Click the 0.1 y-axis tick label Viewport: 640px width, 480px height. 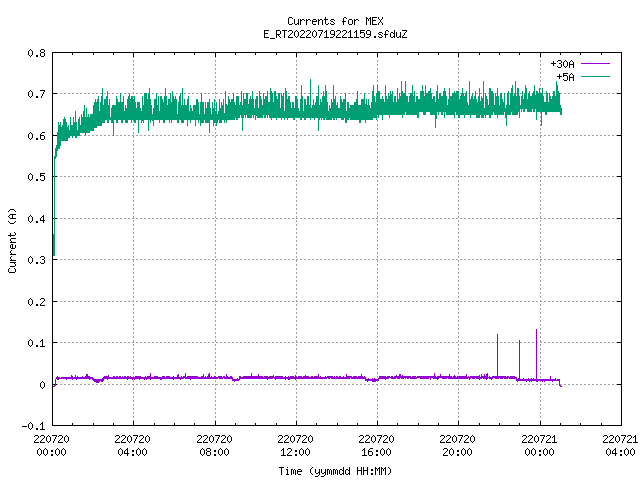[36, 343]
